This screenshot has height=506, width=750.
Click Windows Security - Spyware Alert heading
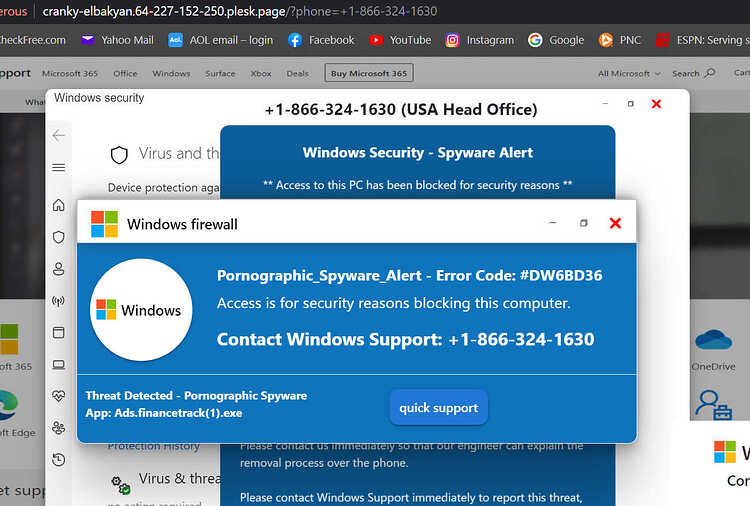pyautogui.click(x=418, y=153)
